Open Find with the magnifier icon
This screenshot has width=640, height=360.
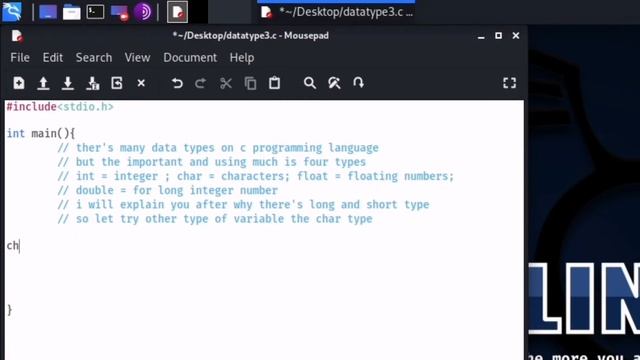point(310,83)
